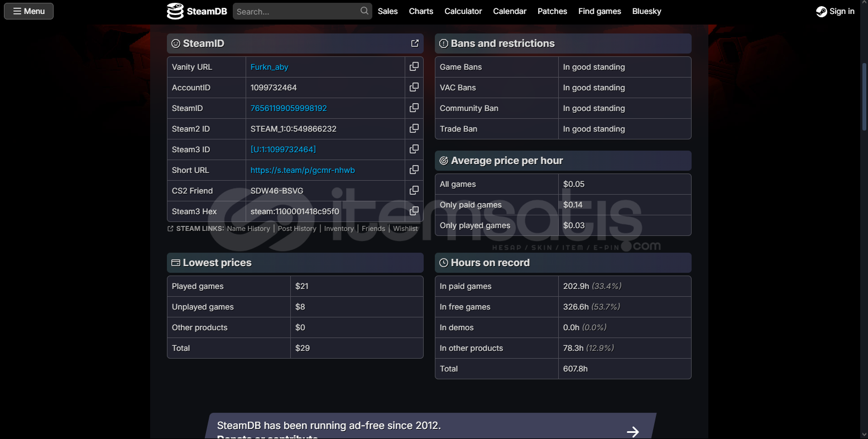Image resolution: width=868 pixels, height=439 pixels.
Task: Open the 76561199059998192 SteamID link
Action: click(289, 108)
